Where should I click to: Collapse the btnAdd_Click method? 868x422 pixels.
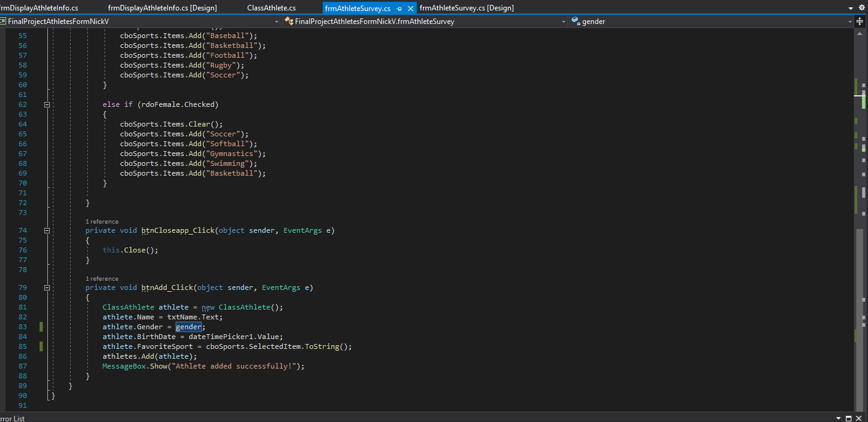tap(47, 287)
